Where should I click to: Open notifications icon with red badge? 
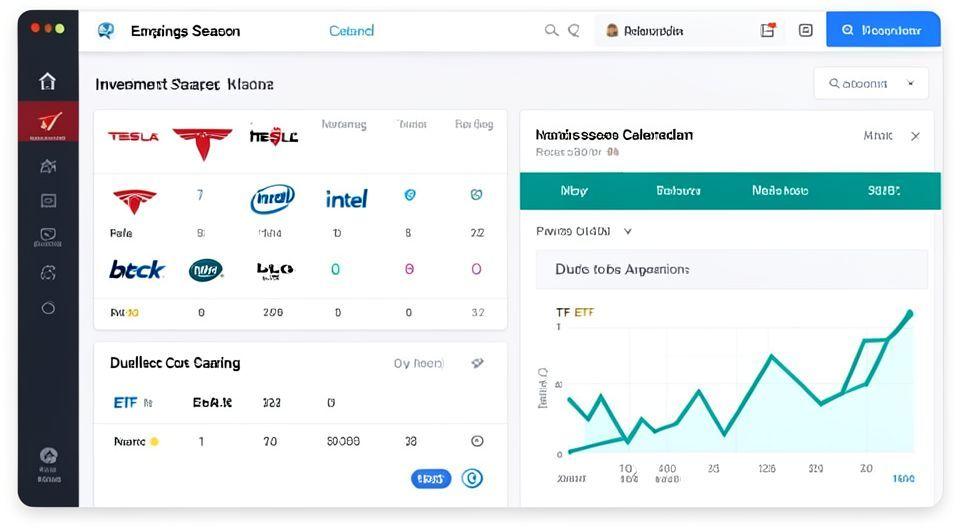tap(768, 31)
